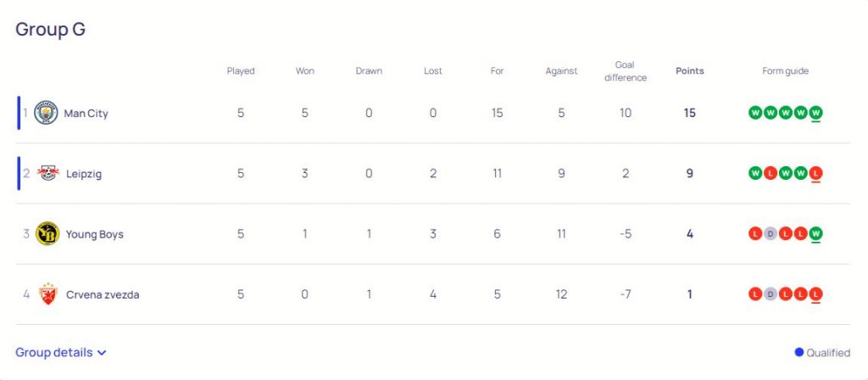The width and height of the screenshot is (868, 380).
Task: Click the blue Qualified legend dot
Action: click(798, 353)
